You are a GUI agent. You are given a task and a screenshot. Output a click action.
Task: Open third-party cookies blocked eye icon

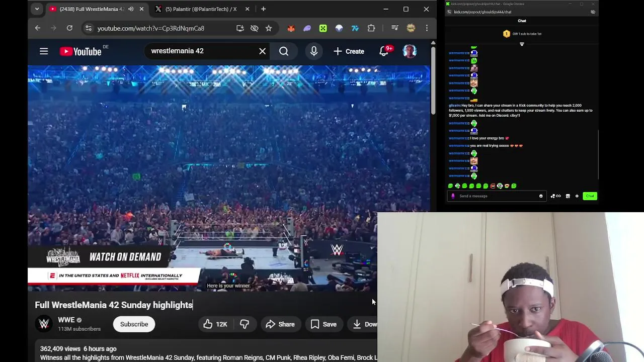tap(255, 28)
